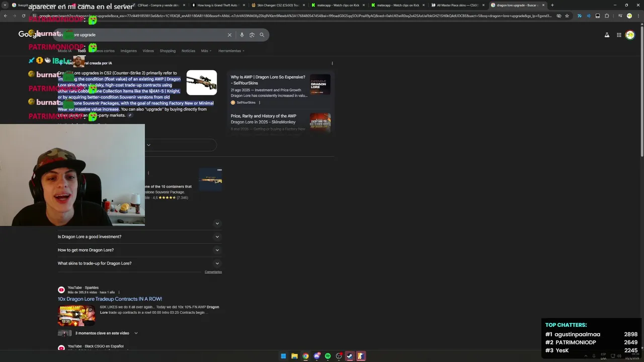This screenshot has width=644, height=362.
Task: Open the SkinsMonkey article thumbnail
Action: pos(320,122)
